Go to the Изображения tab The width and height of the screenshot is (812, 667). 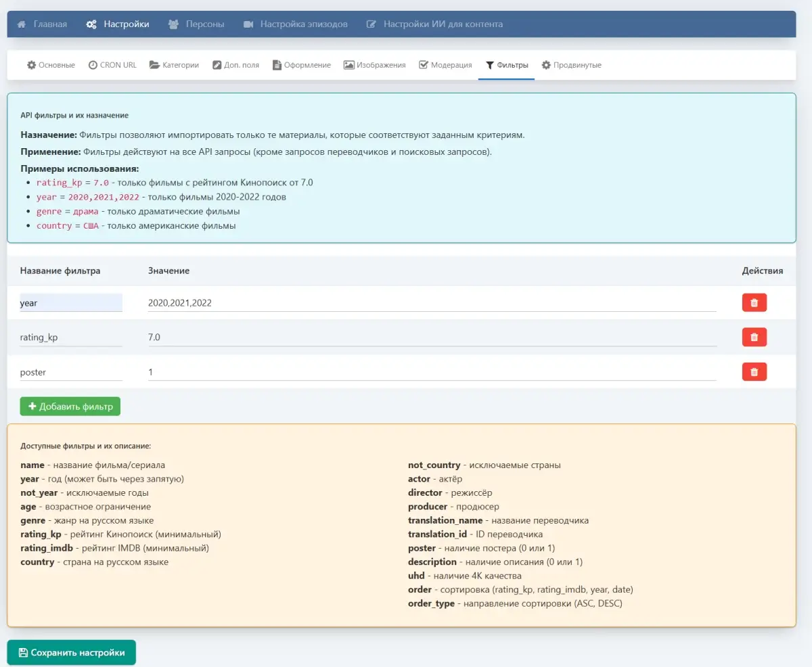click(x=374, y=65)
